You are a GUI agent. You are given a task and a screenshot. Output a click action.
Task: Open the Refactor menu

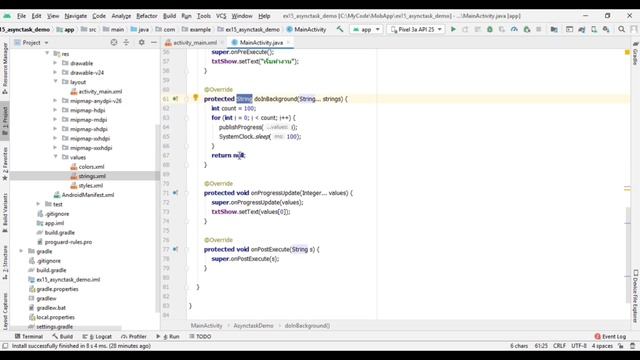pyautogui.click(x=147, y=16)
